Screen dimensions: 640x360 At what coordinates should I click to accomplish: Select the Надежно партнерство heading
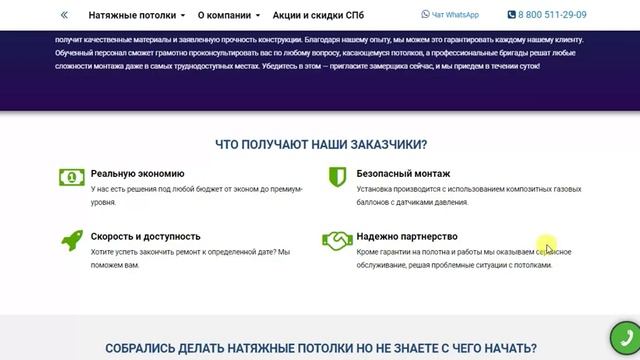407,236
